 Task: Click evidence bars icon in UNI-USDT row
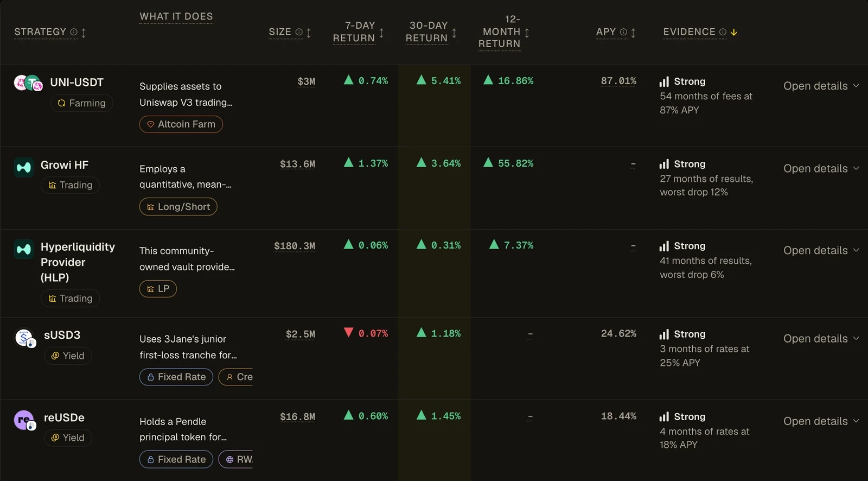point(664,82)
